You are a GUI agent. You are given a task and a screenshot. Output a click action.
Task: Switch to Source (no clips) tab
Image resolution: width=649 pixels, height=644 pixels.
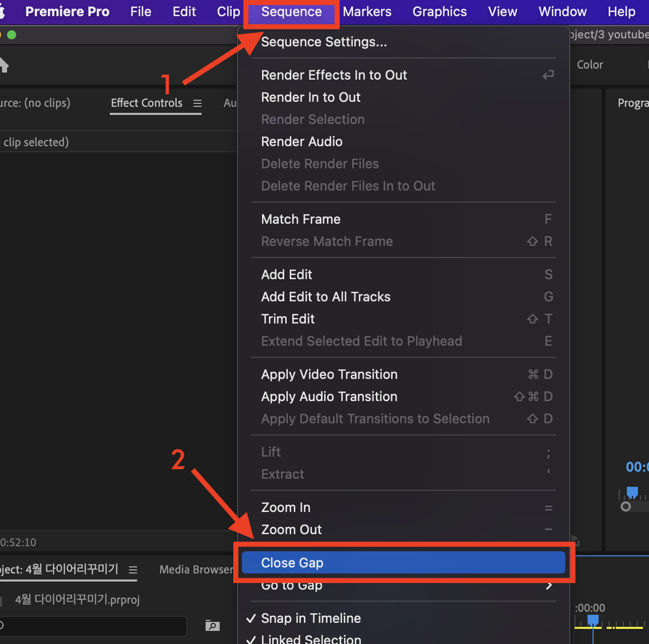(x=35, y=103)
